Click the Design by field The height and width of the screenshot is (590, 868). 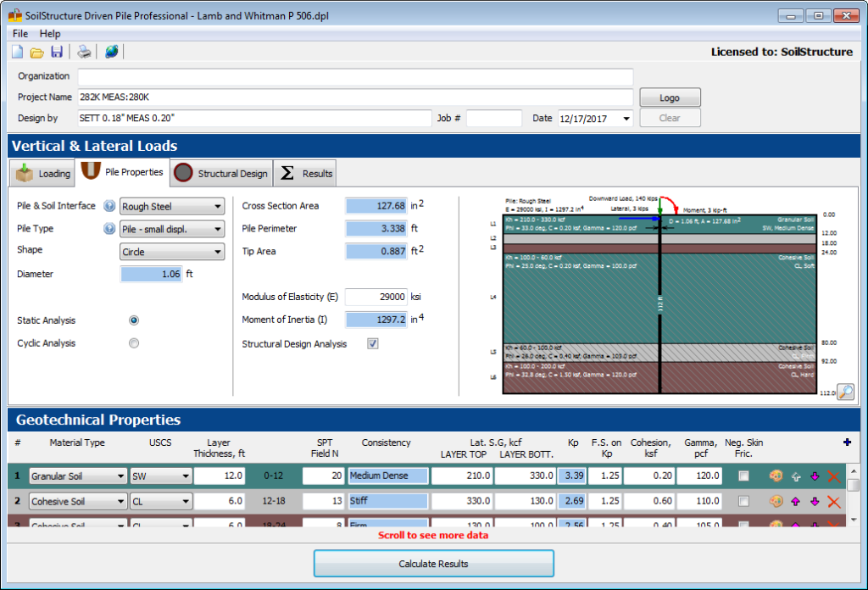(x=254, y=118)
